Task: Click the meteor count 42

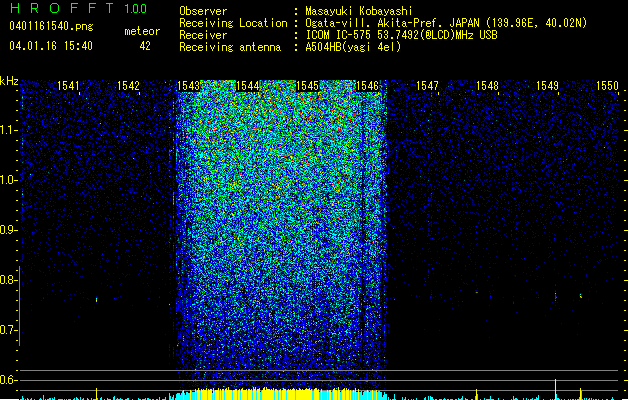Action: [x=145, y=46]
